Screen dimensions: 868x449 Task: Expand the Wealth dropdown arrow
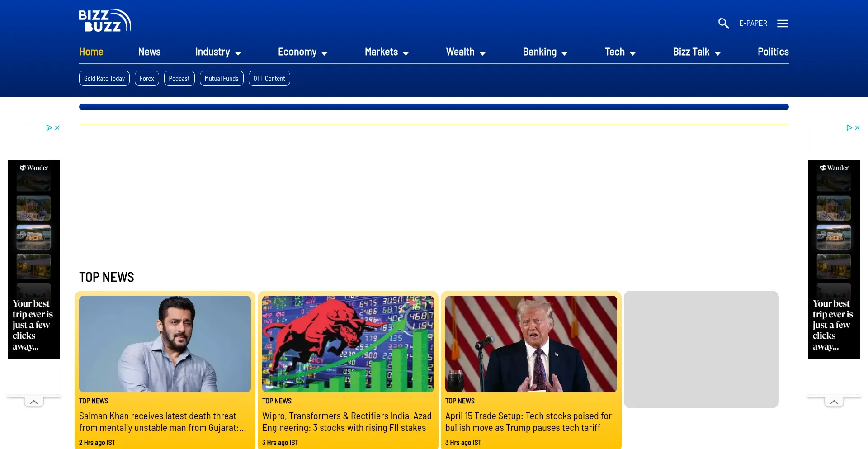point(482,54)
